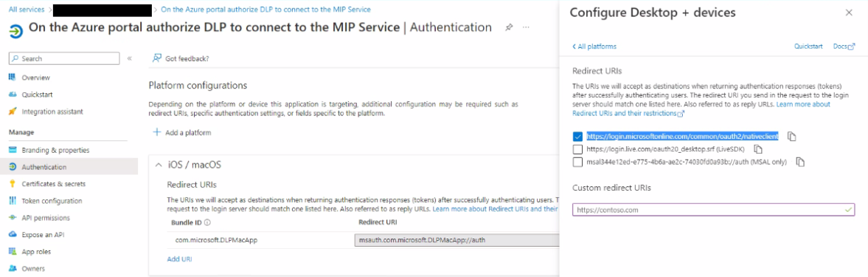Copy the nativeclient redirect URI

[791, 136]
